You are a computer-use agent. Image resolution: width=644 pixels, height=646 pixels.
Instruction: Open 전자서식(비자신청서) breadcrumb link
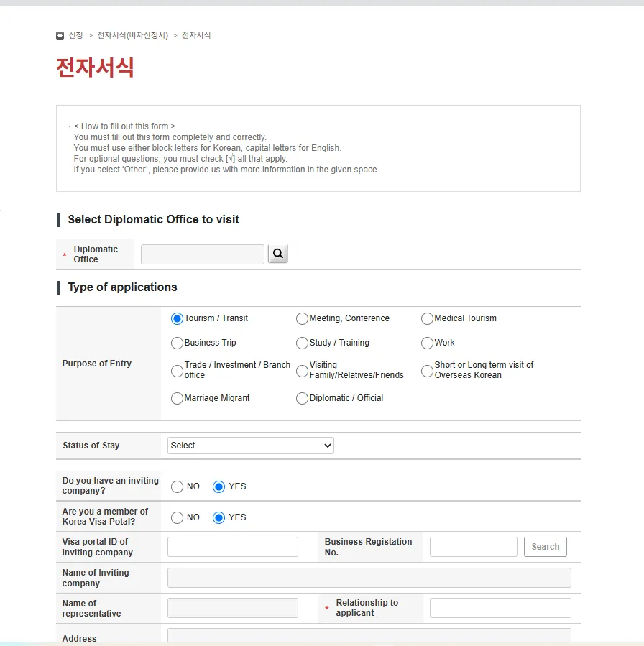click(x=133, y=35)
